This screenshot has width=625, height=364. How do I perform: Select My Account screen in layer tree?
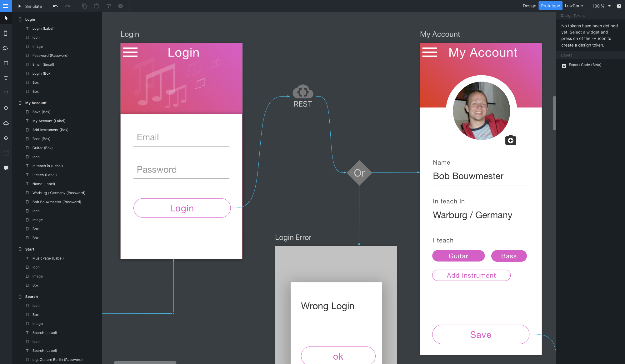click(x=36, y=103)
